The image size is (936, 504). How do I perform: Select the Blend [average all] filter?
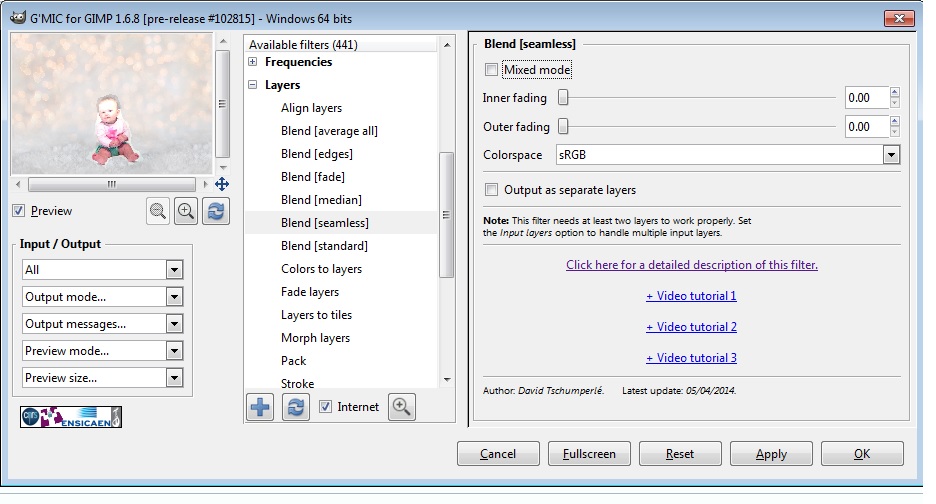point(330,131)
